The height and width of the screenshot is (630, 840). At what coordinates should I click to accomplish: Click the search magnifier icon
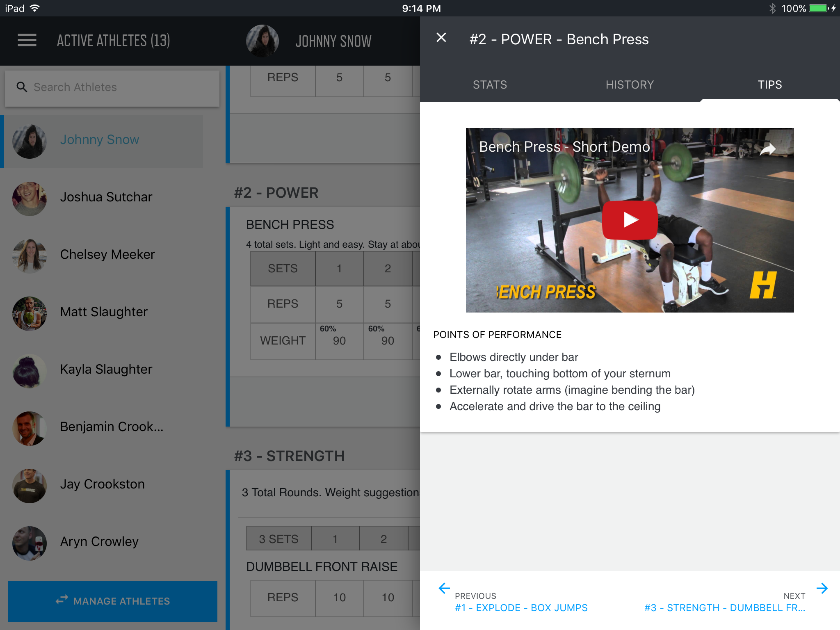[x=22, y=87]
